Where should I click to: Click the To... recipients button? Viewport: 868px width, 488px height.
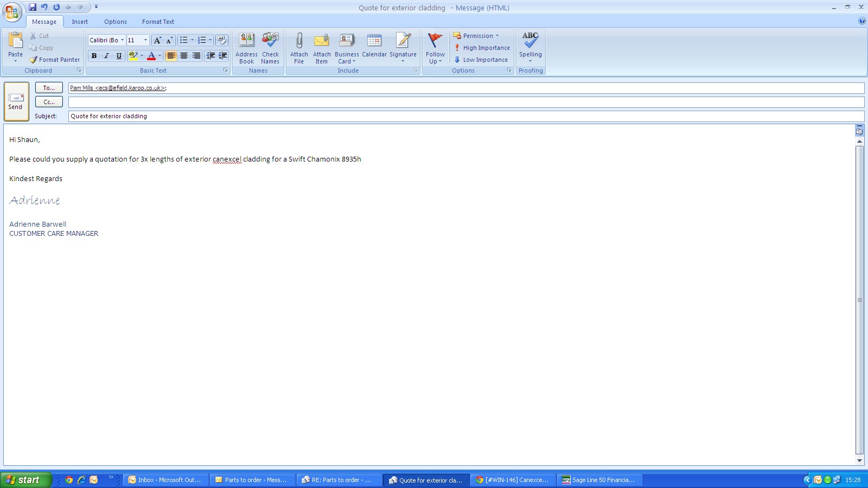[49, 88]
